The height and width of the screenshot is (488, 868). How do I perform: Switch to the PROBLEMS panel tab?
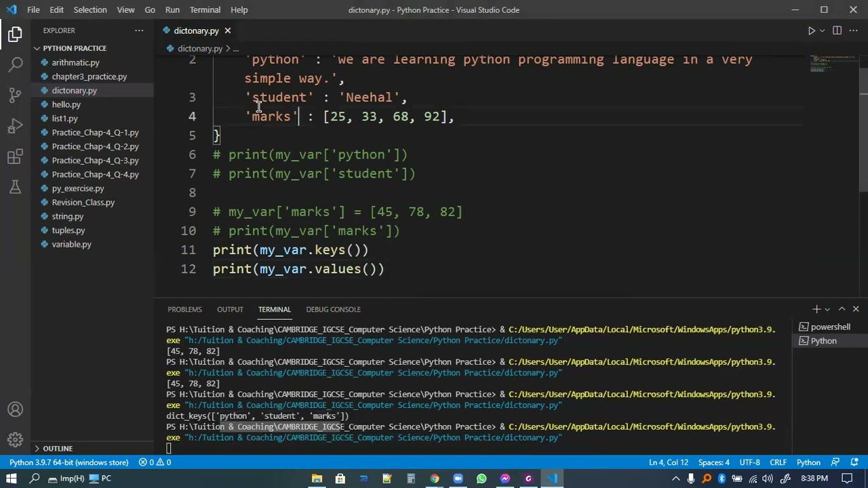click(184, 309)
